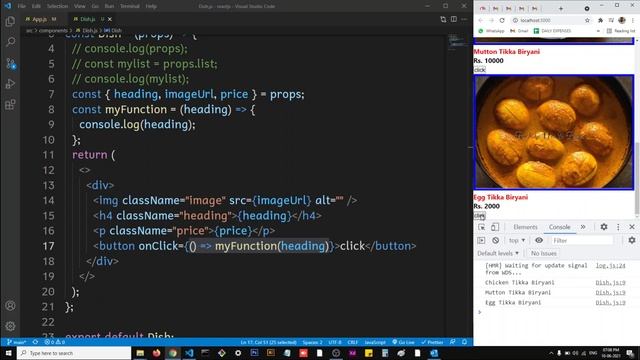The width and height of the screenshot is (640, 360).
Task: Click the sync changes icon in status bar
Action: tap(36, 342)
